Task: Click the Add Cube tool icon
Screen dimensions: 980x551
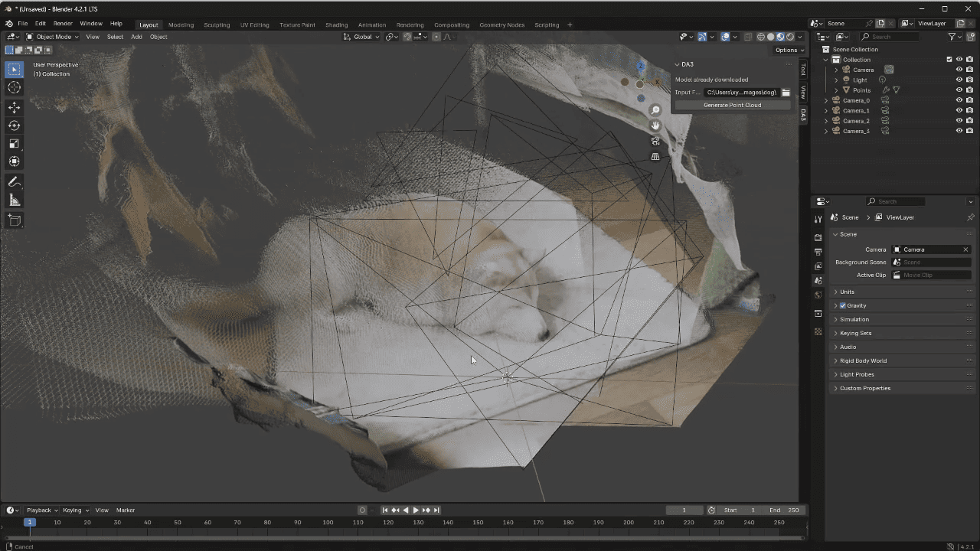Action: pyautogui.click(x=14, y=220)
